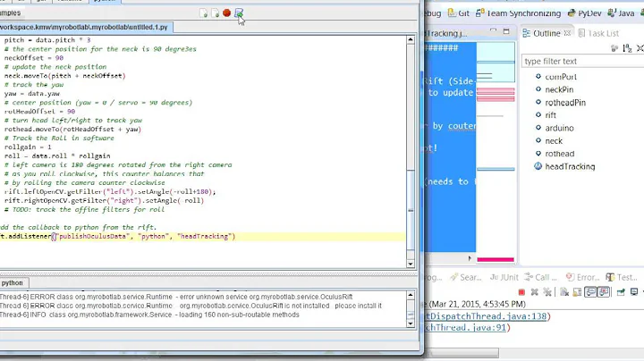The height and width of the screenshot is (361, 644).
Task: Click the red stop button in Python toolbar
Action: [x=226, y=13]
